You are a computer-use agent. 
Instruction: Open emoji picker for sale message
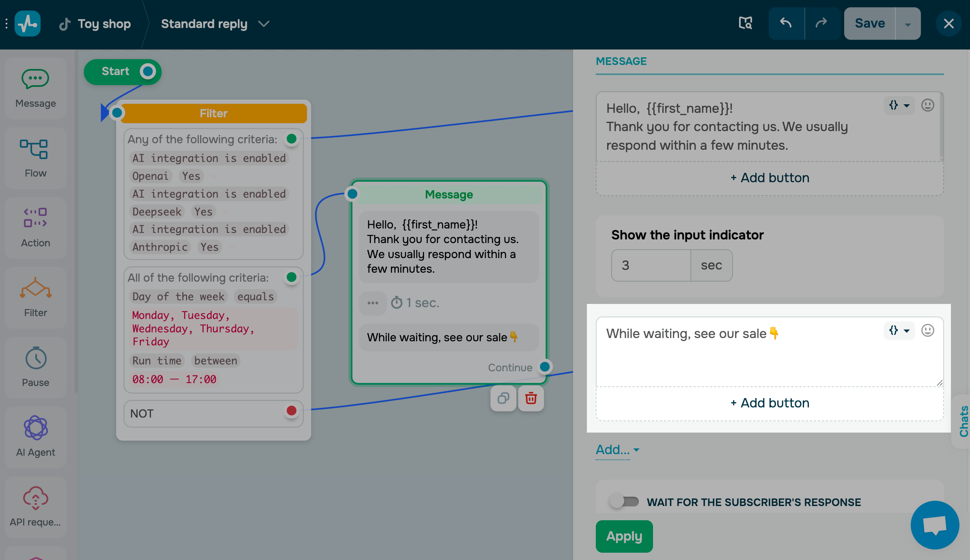coord(928,330)
